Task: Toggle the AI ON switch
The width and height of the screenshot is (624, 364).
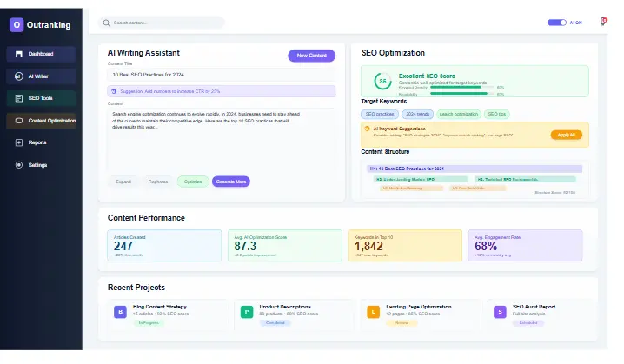Action: click(x=557, y=23)
